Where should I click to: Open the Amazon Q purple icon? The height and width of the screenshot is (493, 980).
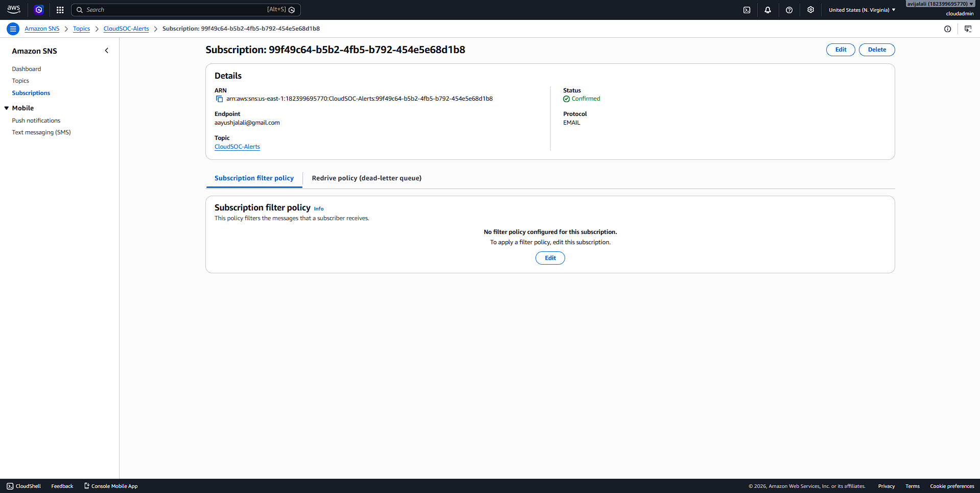(x=39, y=10)
